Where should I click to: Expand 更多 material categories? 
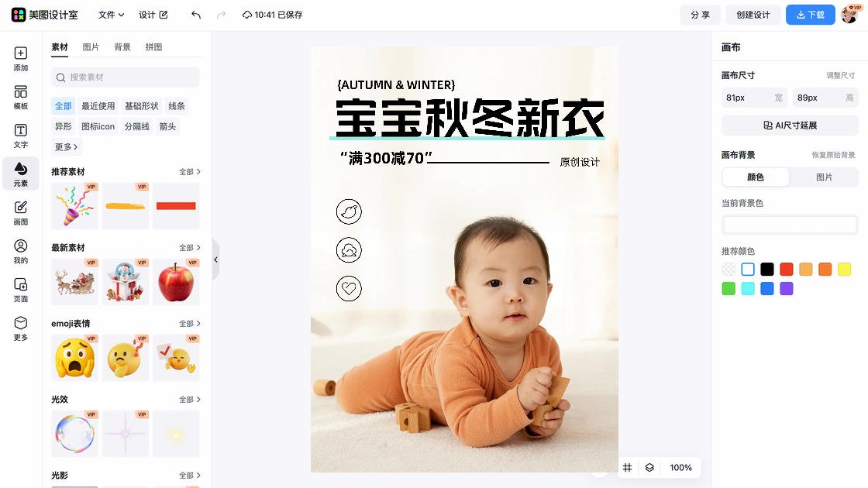click(67, 146)
